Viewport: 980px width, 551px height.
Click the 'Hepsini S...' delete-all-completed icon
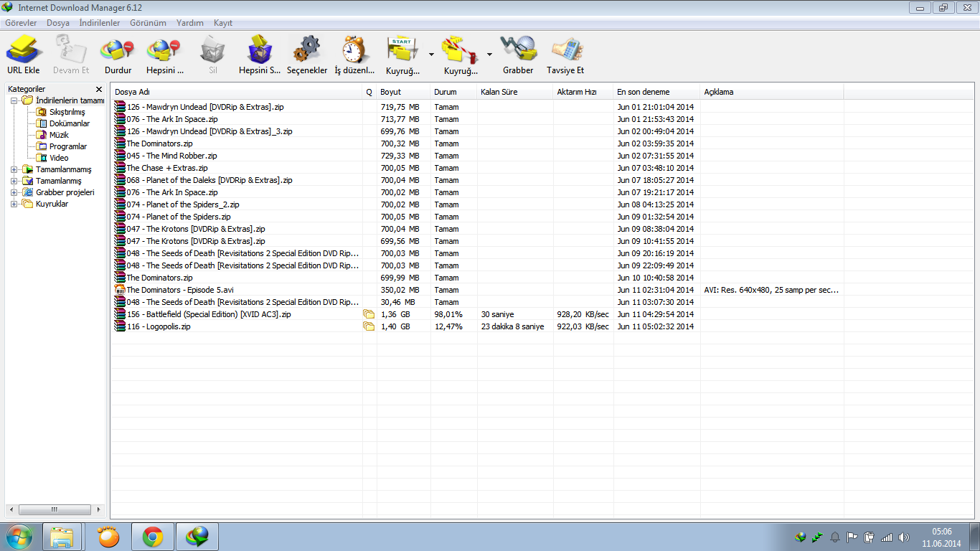coord(260,50)
